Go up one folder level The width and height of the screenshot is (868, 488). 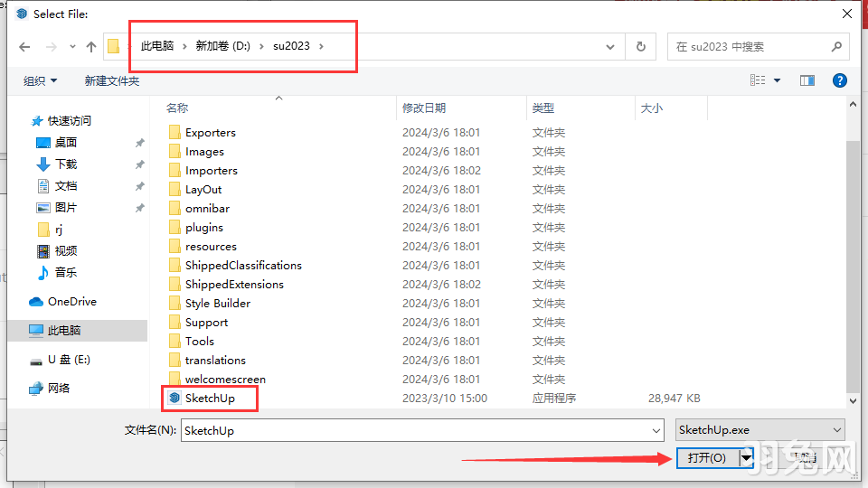[x=91, y=47]
